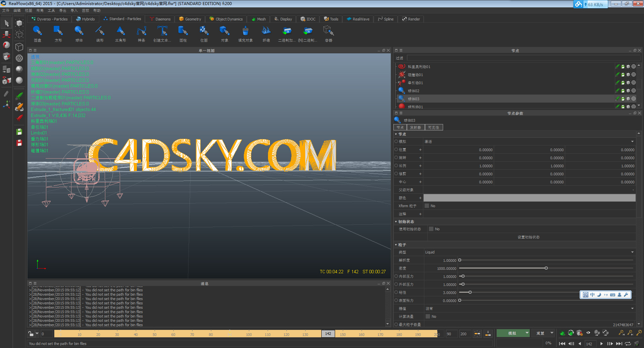Toggle the Xform 粒子 checkbox
The height and width of the screenshot is (348, 644).
click(427, 206)
